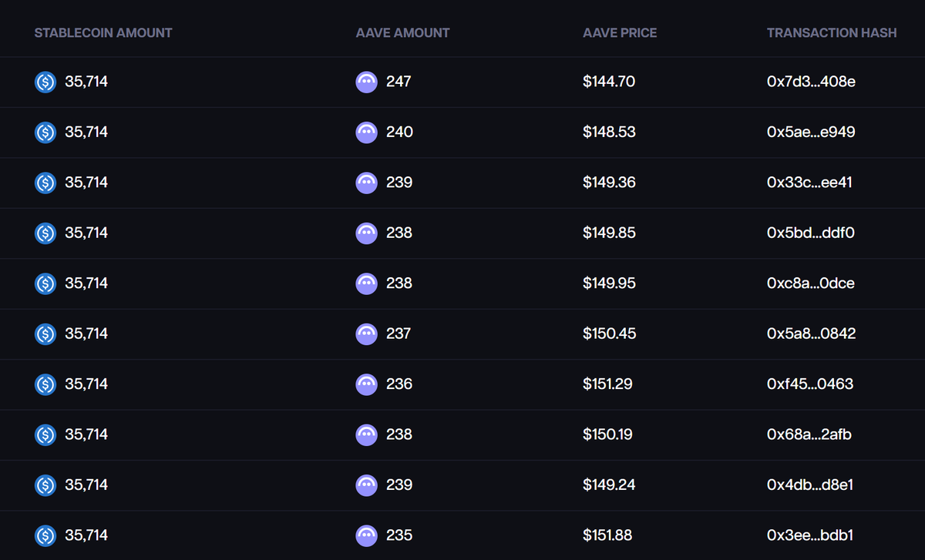Click the AAVE icon next to 240
Image resolution: width=925 pixels, height=560 pixels.
click(366, 132)
